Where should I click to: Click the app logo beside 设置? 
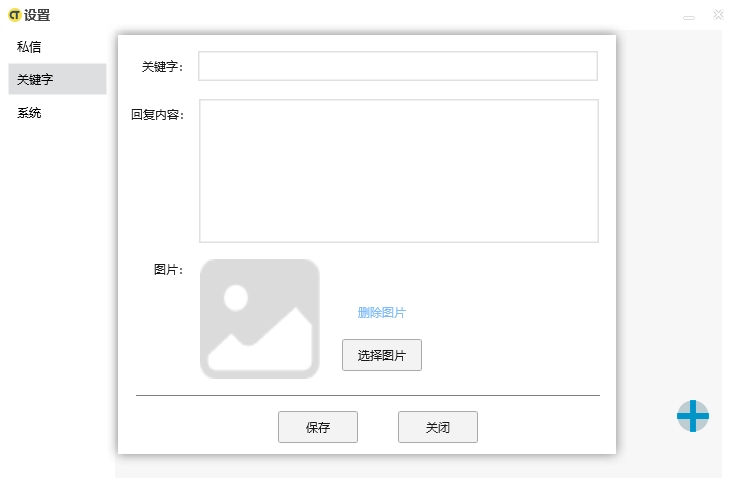[15, 15]
